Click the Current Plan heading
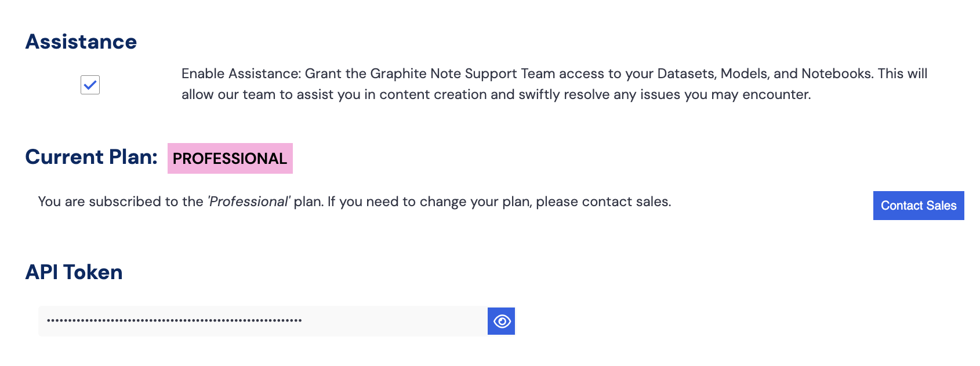Image resolution: width=980 pixels, height=366 pixels. 91,157
